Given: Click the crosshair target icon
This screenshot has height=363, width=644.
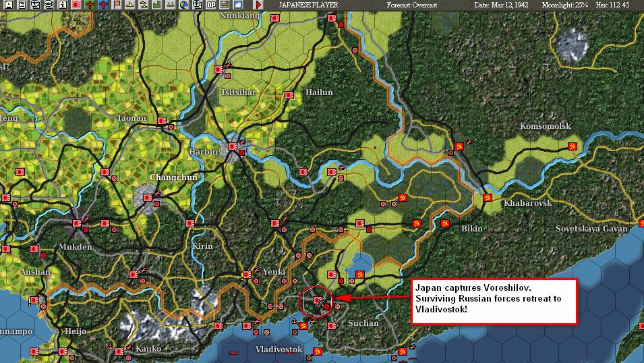Looking at the screenshot, I should point(198,5).
